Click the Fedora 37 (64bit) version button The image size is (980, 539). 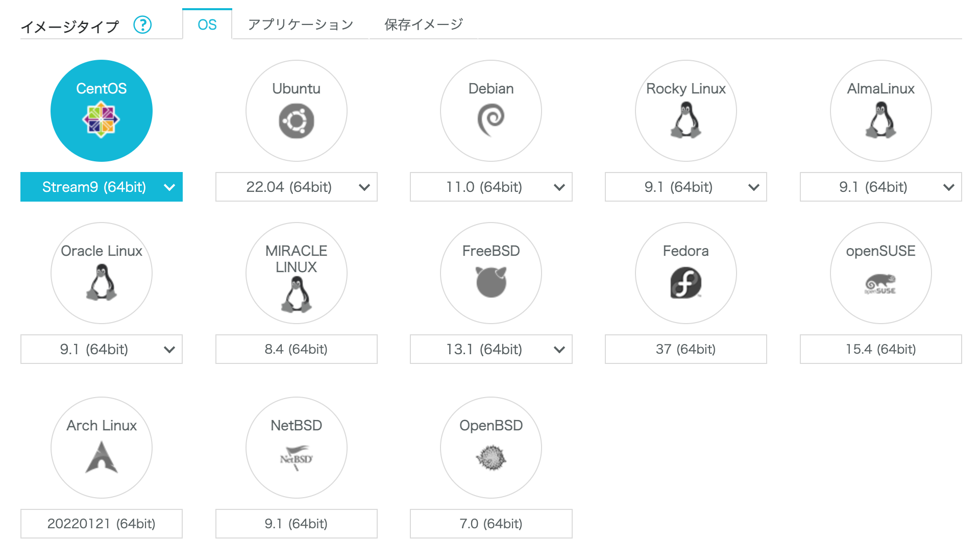(685, 349)
